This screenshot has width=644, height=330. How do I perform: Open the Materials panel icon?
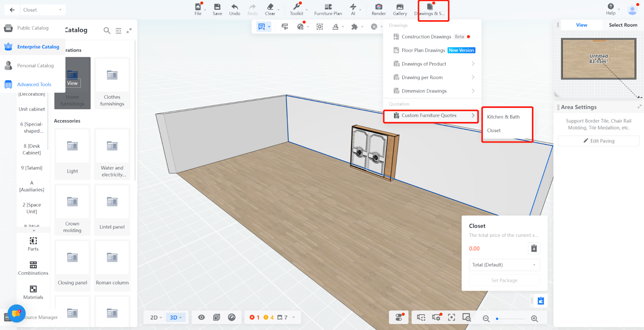click(x=33, y=289)
